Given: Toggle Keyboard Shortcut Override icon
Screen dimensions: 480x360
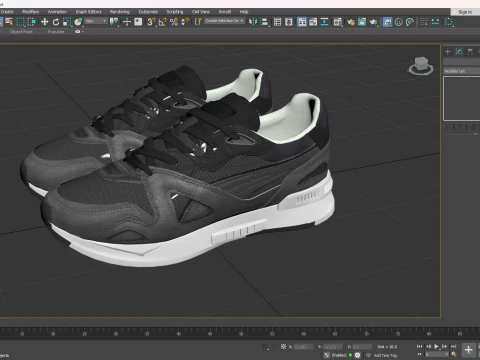Looking at the screenshot, I should coord(138,22).
